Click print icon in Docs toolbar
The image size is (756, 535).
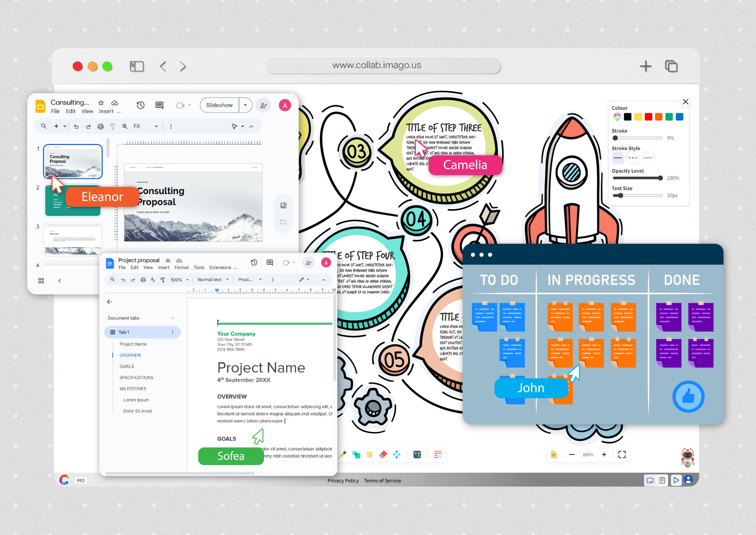point(143,280)
